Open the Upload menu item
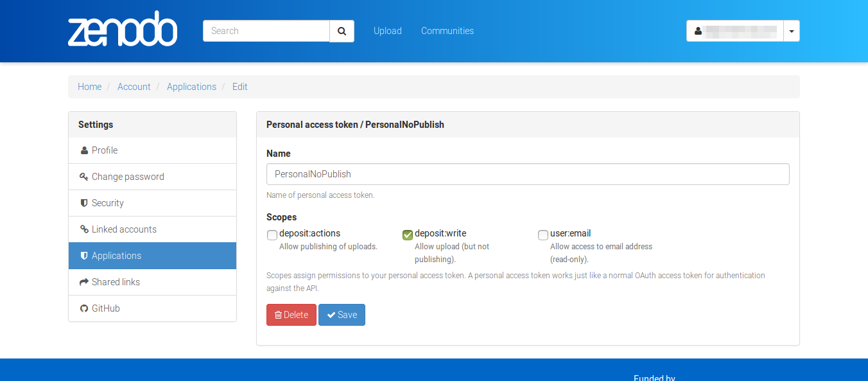This screenshot has height=381, width=868. 387,30
